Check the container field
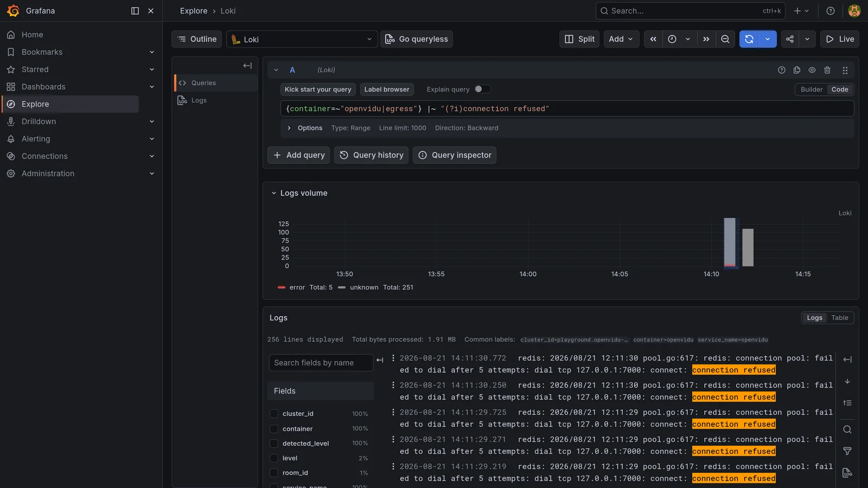868x488 pixels. click(274, 429)
